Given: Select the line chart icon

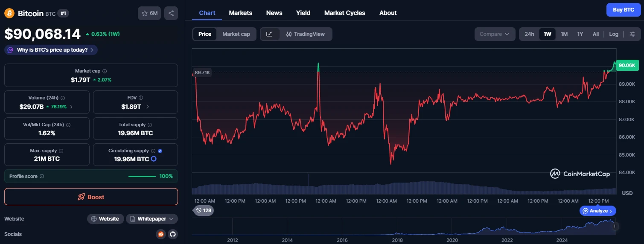Looking at the screenshot, I should 270,34.
